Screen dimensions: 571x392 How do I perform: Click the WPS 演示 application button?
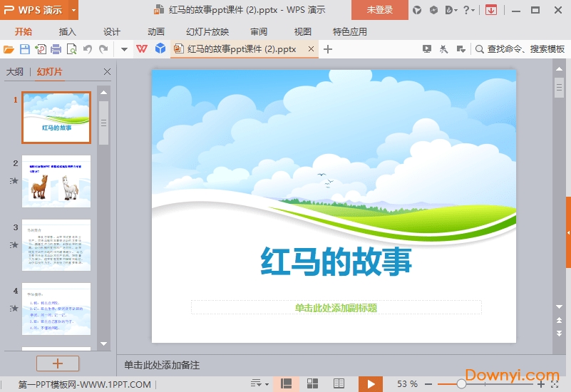[34, 10]
